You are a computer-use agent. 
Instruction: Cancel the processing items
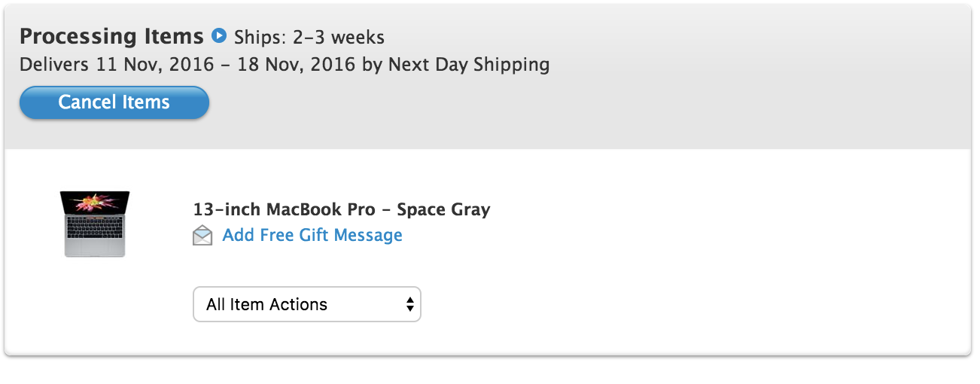pyautogui.click(x=114, y=102)
